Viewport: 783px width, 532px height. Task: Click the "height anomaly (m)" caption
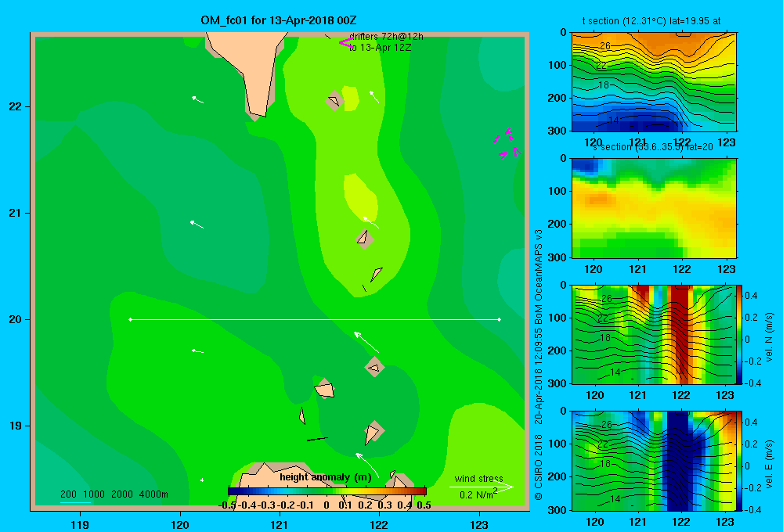pos(326,477)
